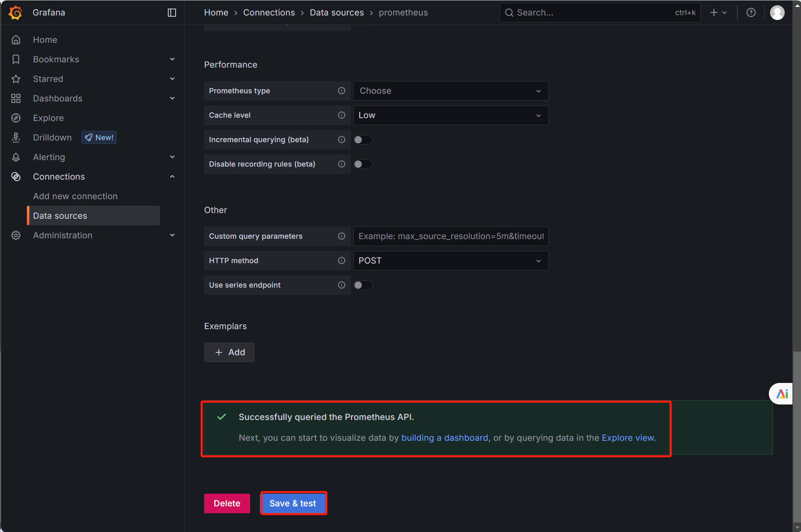Click the Prometheus type info icon

point(341,91)
